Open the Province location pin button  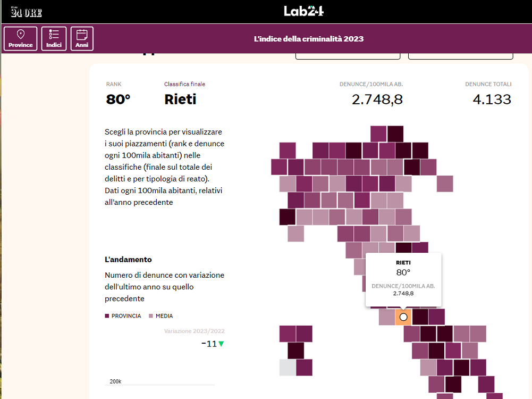pyautogui.click(x=20, y=39)
